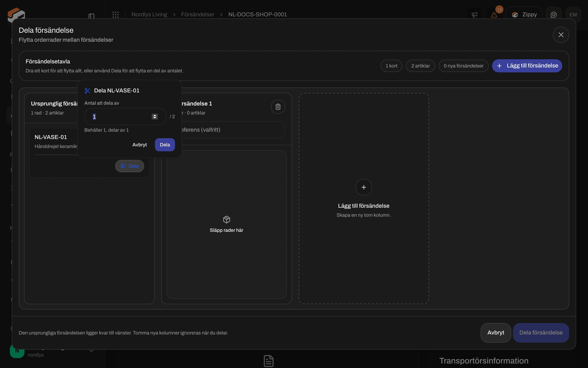Click the Lägg till försändelse header button
Image resolution: width=588 pixels, height=368 pixels.
pyautogui.click(x=527, y=66)
